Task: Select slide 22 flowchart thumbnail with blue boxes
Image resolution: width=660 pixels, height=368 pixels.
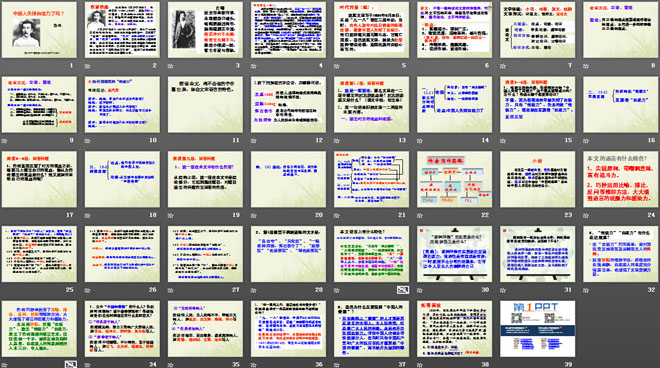Action: [x=455, y=179]
